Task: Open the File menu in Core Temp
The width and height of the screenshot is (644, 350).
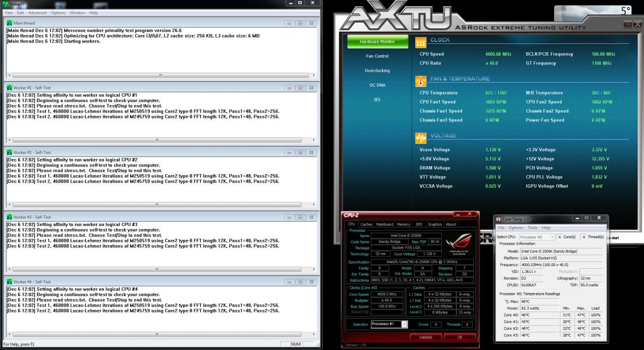Action: (501, 228)
